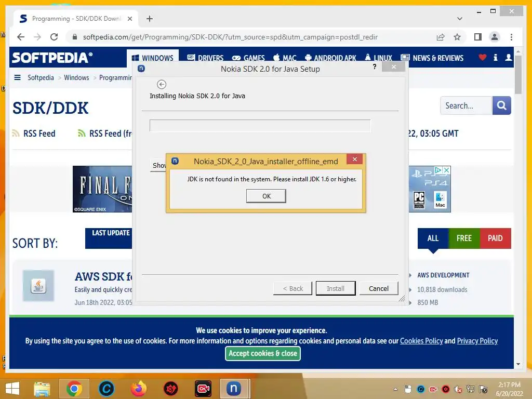This screenshot has width=532, height=399.
Task: Open the Chrome profile avatar
Action: [495, 37]
